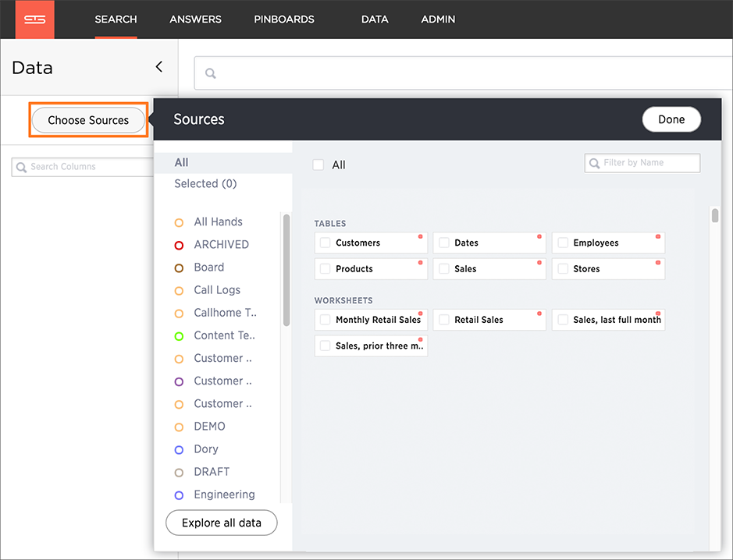733x560 pixels.
Task: Filter by the All Hands tag label
Action: coord(219,222)
